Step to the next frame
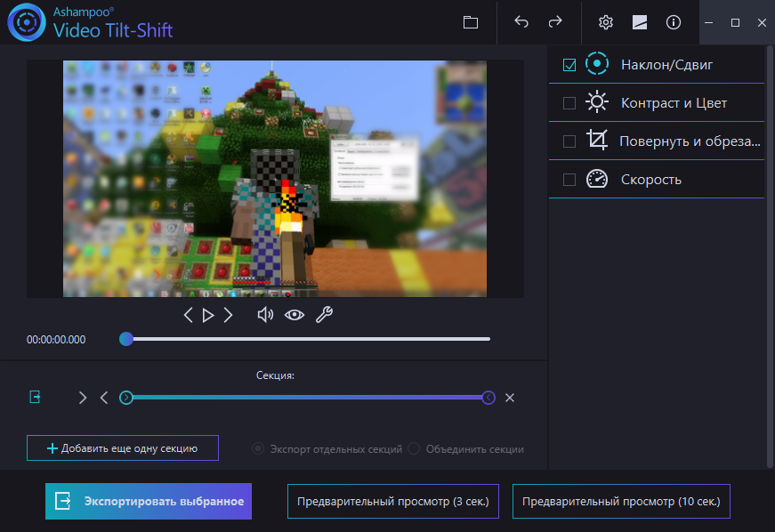Screen dimensions: 775x532 (228, 315)
